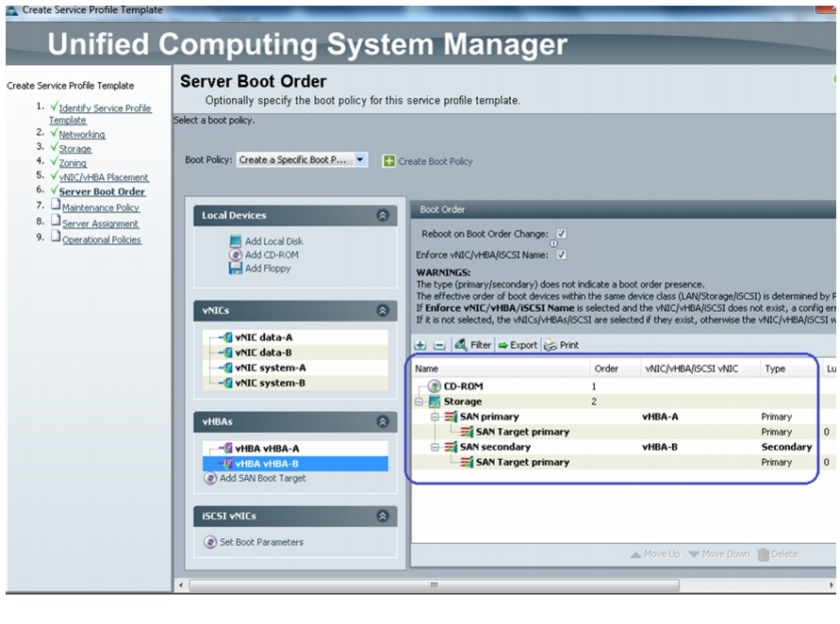The image size is (840, 624).
Task: Collapse the vNICs panel
Action: tap(383, 311)
